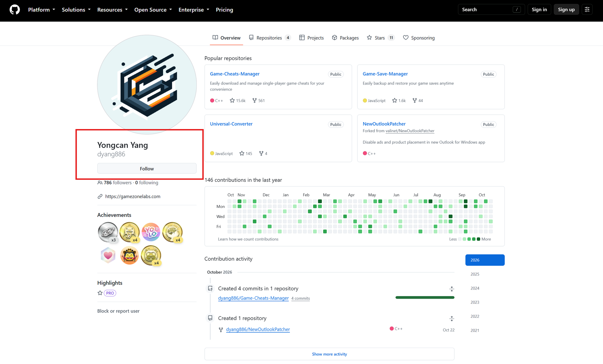Switch to the Repositories tab
The width and height of the screenshot is (603, 364).
(270, 38)
